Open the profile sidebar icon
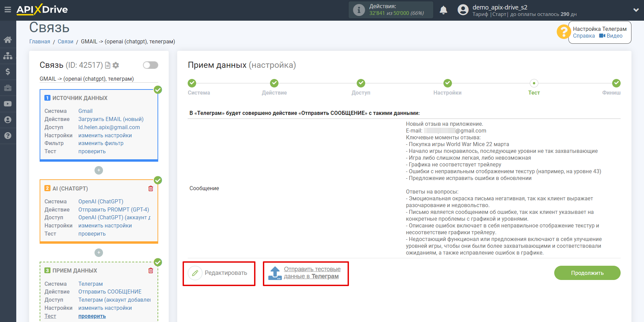644x322 pixels. (8, 120)
